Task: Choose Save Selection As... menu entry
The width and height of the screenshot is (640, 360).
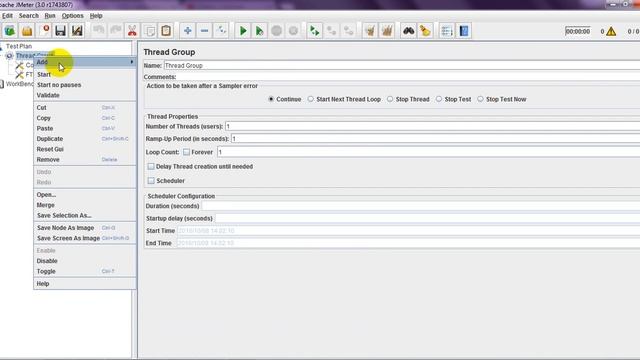Action: point(84,216)
